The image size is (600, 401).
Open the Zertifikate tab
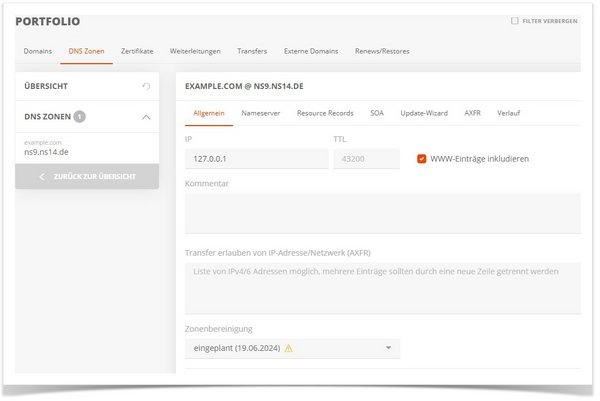pos(137,51)
